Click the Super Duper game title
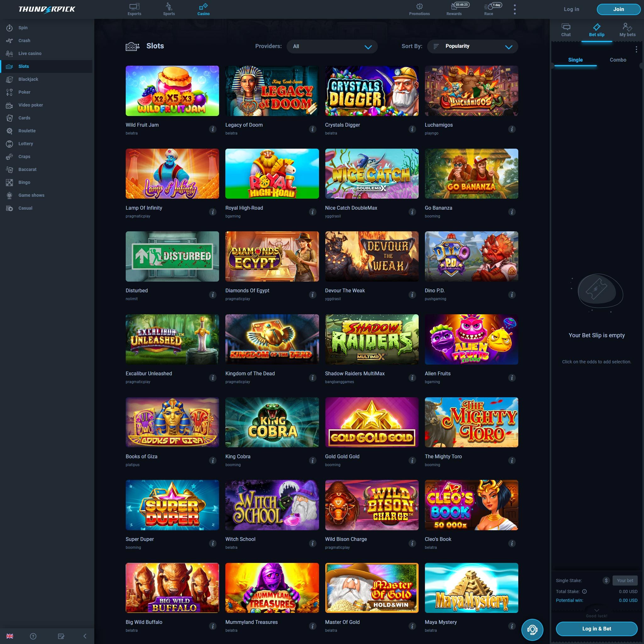 [x=140, y=539]
